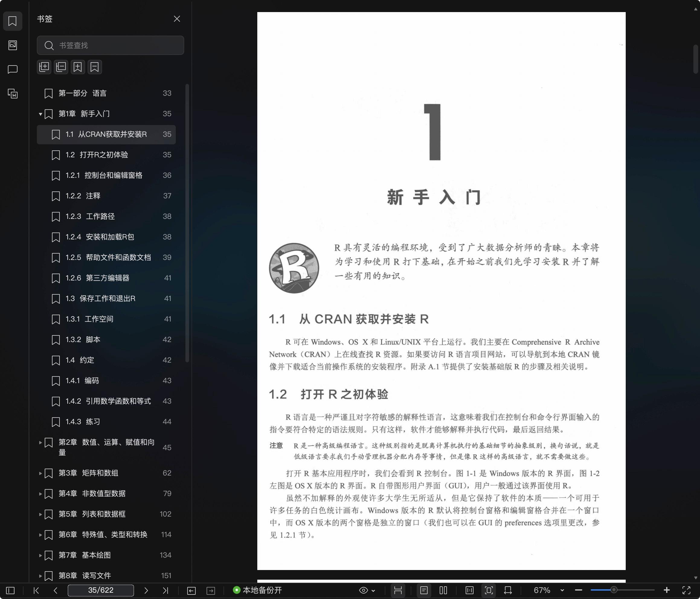Select bookmark 1.1 从CRAN获取并安装R

pos(106,134)
